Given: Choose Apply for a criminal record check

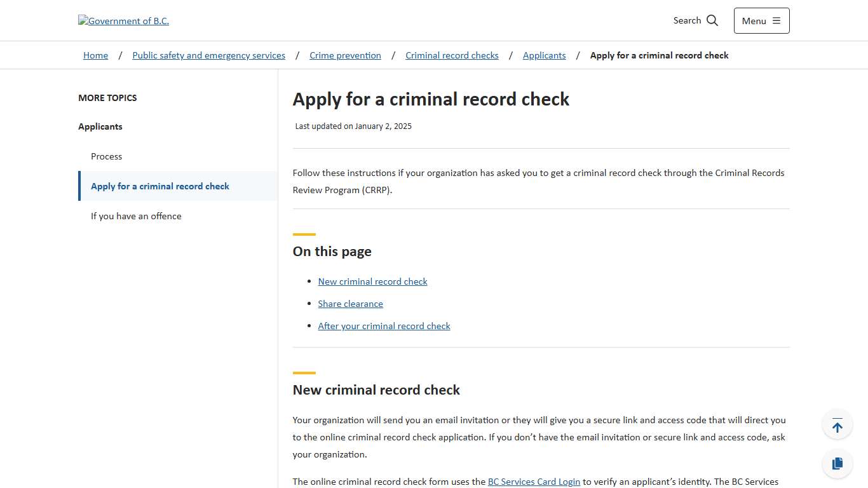Looking at the screenshot, I should (x=159, y=186).
